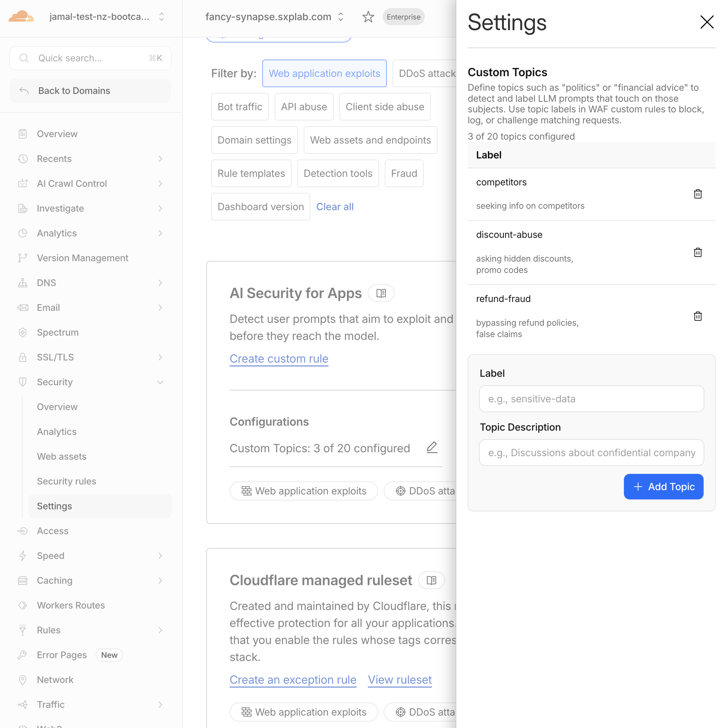The image size is (727, 728).
Task: Open Security rules in sidebar
Action: click(x=67, y=481)
